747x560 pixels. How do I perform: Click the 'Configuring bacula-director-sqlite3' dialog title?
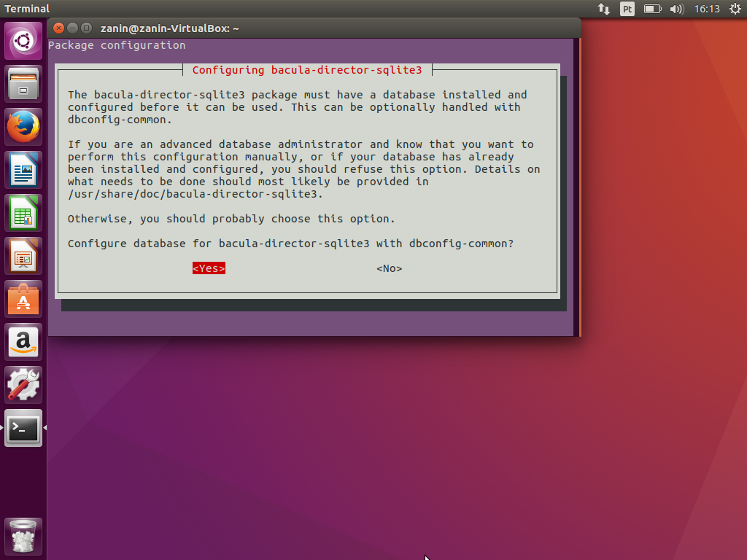tap(307, 70)
